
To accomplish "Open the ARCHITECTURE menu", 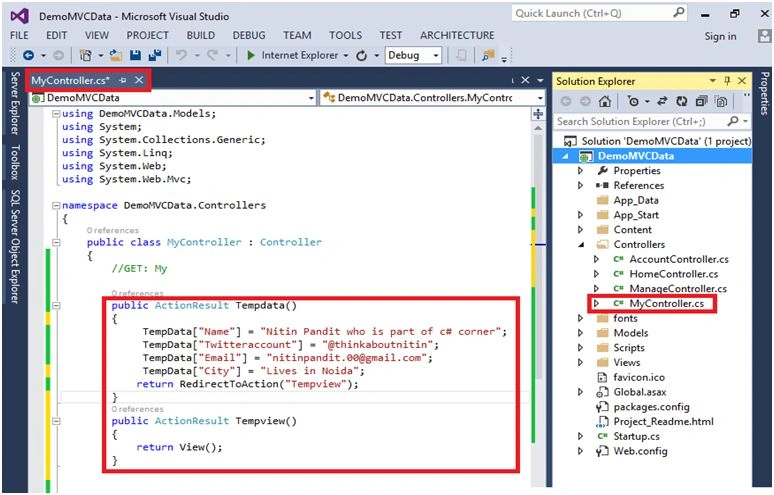I will pos(457,36).
